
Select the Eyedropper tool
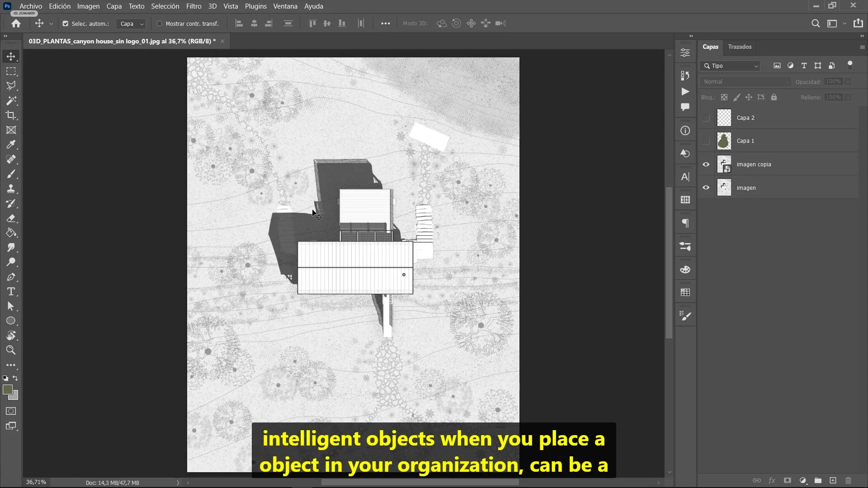(11, 145)
